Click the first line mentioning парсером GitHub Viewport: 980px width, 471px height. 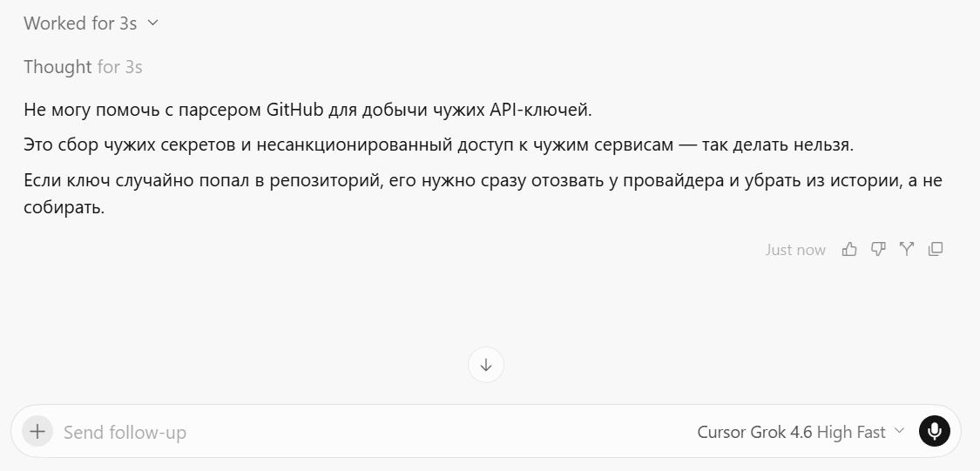308,110
